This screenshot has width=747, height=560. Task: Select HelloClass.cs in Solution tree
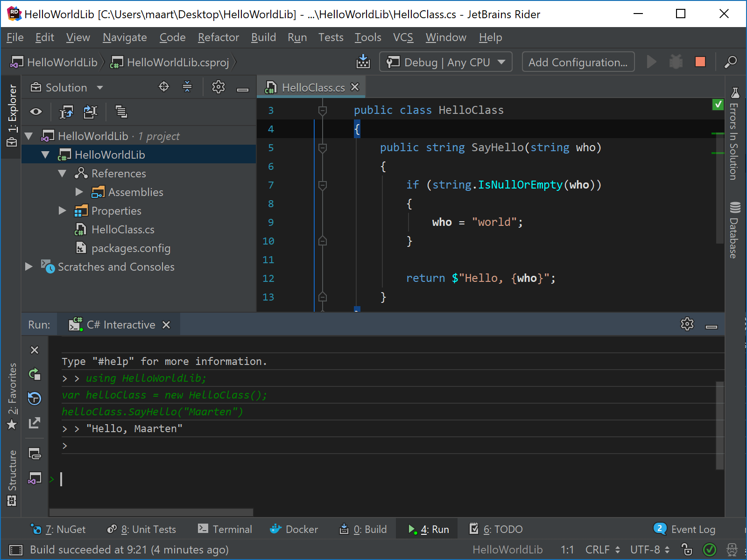click(x=123, y=230)
